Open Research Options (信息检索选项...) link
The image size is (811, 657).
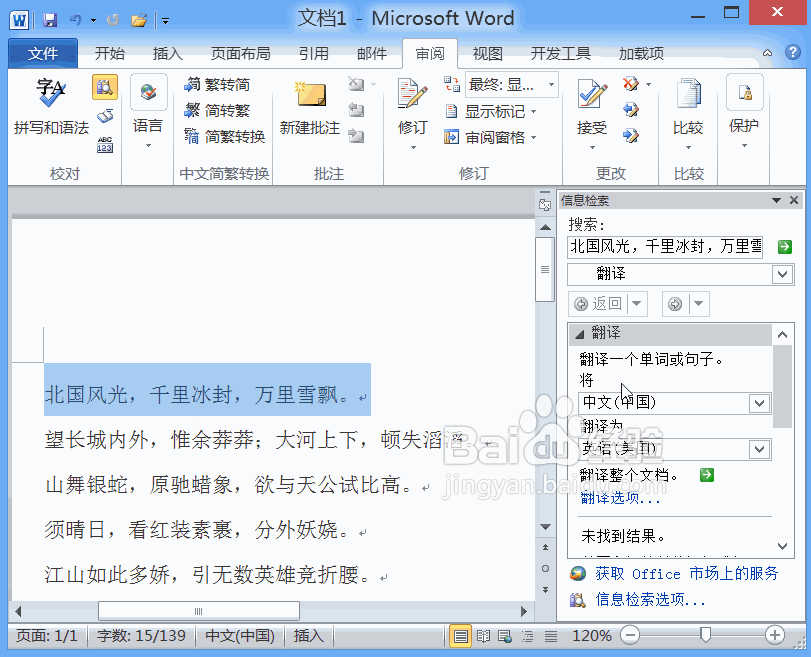[650, 600]
